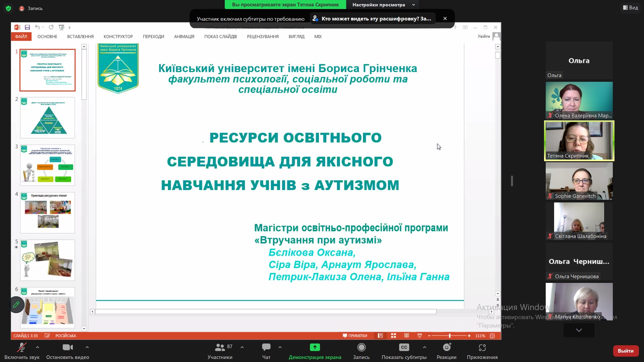Open the Reactions panel in Zoom
644x362 pixels.
[446, 350]
